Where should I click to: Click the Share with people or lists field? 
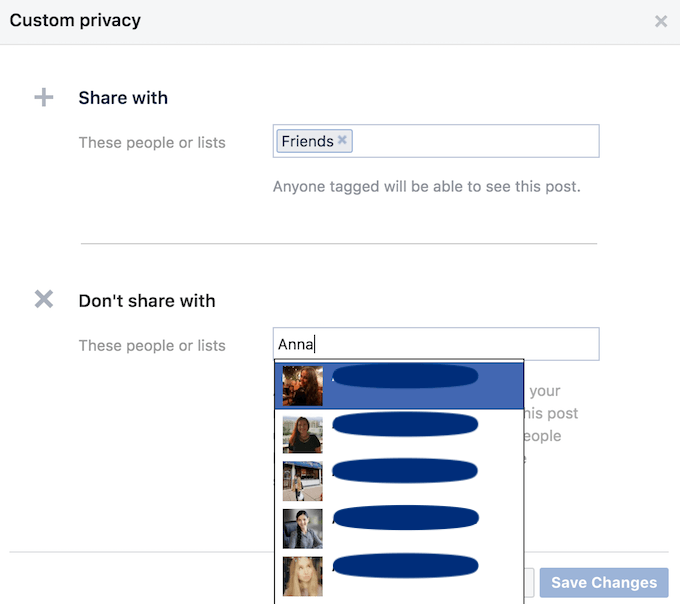click(x=436, y=141)
